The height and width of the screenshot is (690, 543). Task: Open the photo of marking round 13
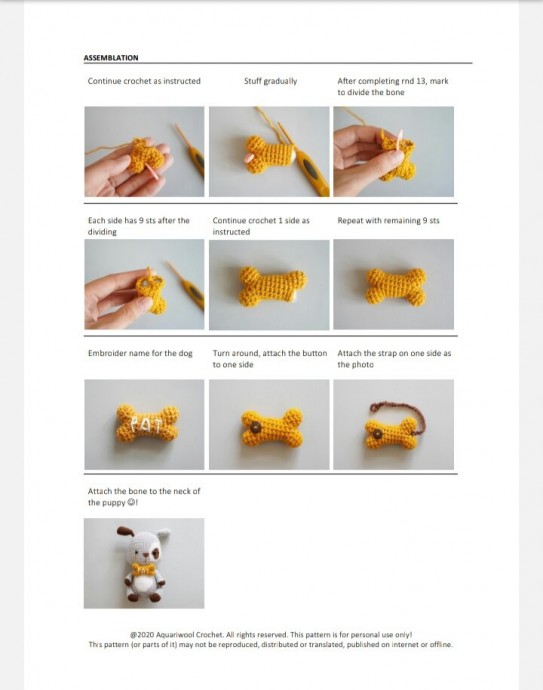(393, 151)
